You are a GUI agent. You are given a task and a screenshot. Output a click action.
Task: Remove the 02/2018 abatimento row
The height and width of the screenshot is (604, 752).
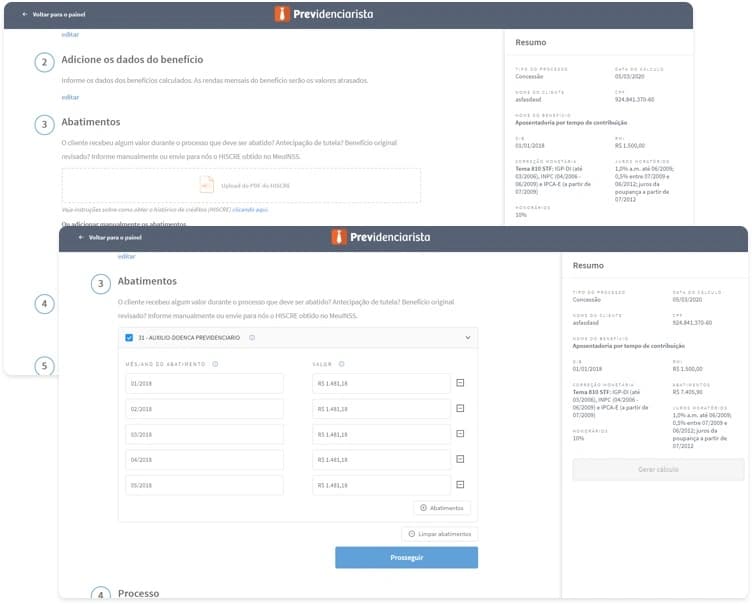coord(460,408)
